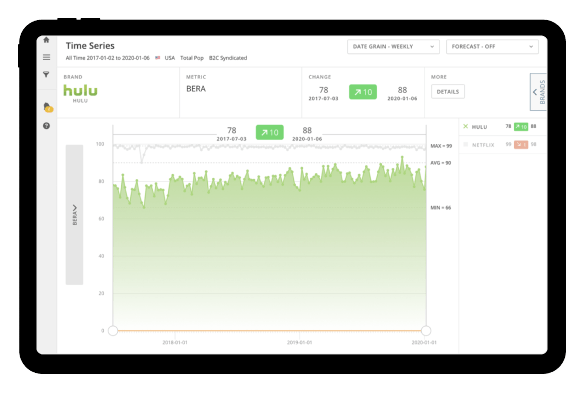Click the chart's green 10 change badge
The height and width of the screenshot is (396, 588).
pyautogui.click(x=270, y=132)
